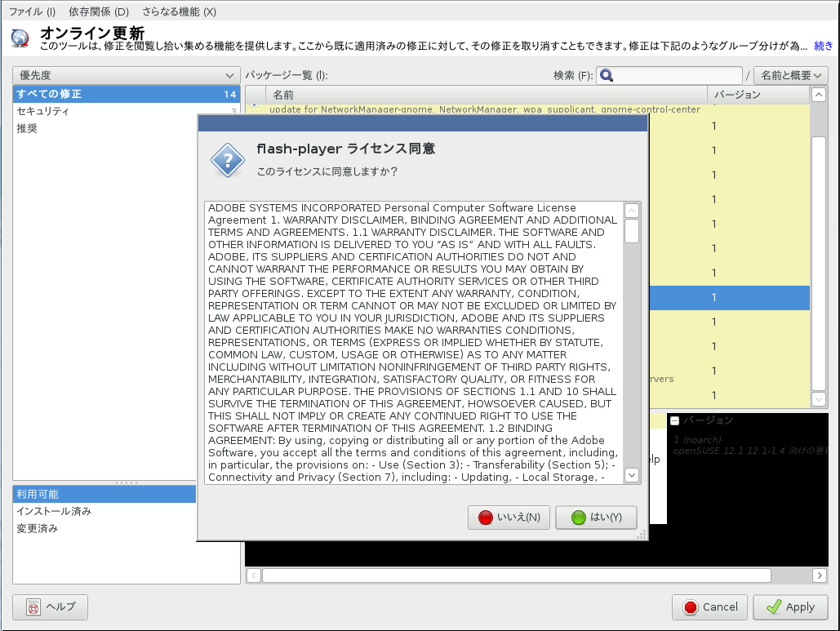The height and width of the screenshot is (631, 840).
Task: Sort by バージョン column header
Action: pos(758,95)
